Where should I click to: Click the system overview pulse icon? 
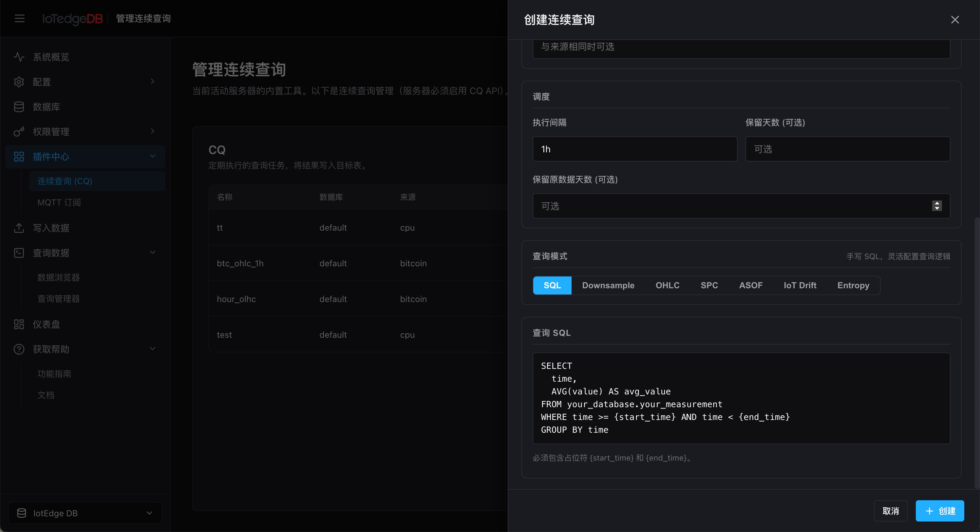pyautogui.click(x=19, y=57)
